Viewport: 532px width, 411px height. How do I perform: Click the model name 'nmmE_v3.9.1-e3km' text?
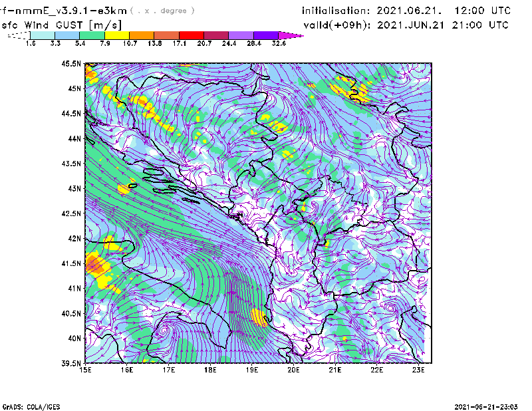[71, 11]
